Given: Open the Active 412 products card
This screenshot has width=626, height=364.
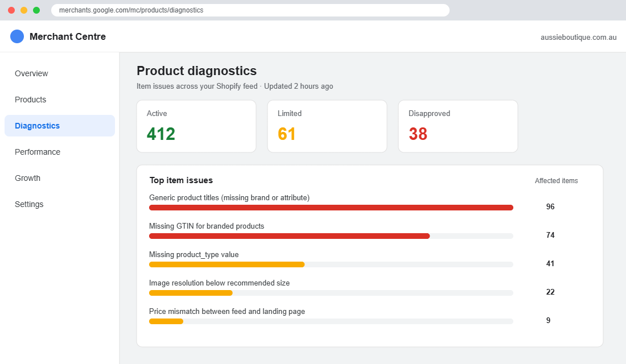Looking at the screenshot, I should [x=196, y=126].
